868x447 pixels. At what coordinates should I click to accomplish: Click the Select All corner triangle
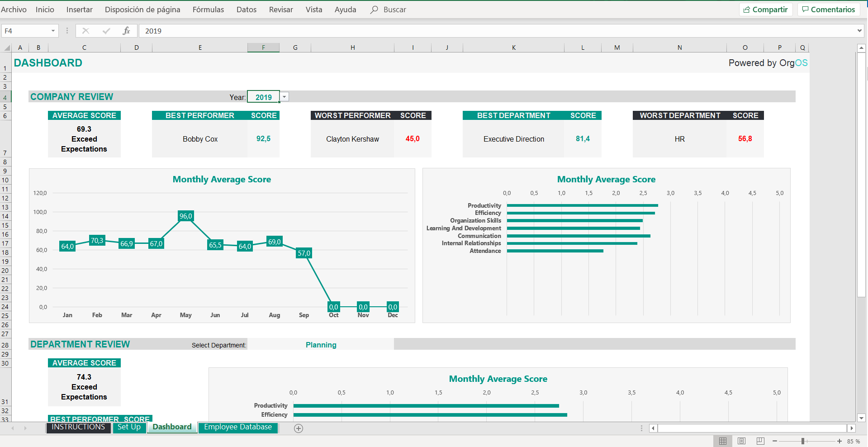pos(7,48)
